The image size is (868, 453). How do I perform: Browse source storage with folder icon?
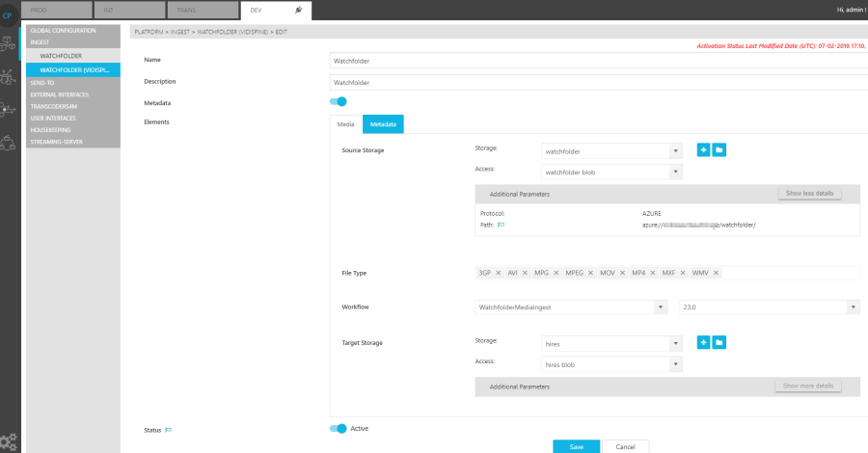pos(719,150)
